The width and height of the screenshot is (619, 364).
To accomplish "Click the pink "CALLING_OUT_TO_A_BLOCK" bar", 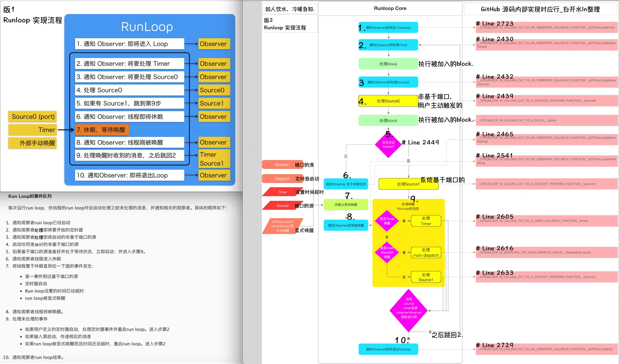I will click(x=547, y=120).
